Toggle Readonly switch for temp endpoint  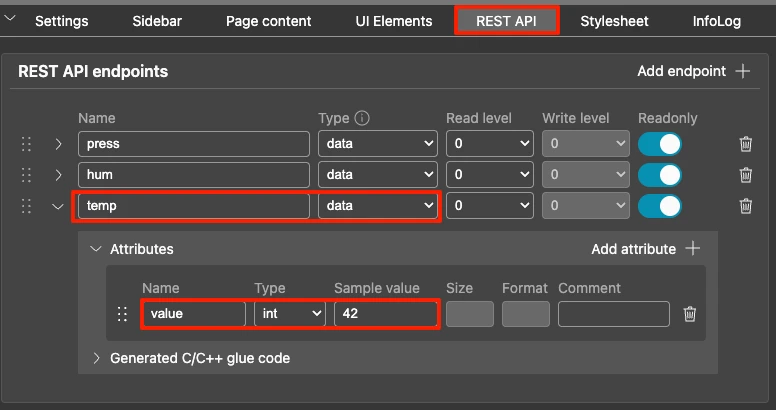coord(660,206)
